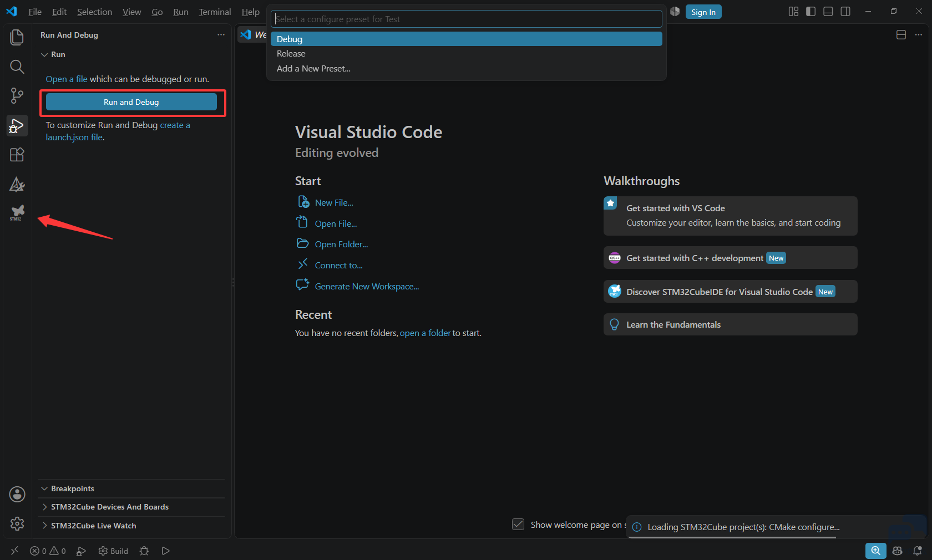This screenshot has width=932, height=560.
Task: Open Discover STM32CubeIDE walkthrough
Action: [x=731, y=292]
